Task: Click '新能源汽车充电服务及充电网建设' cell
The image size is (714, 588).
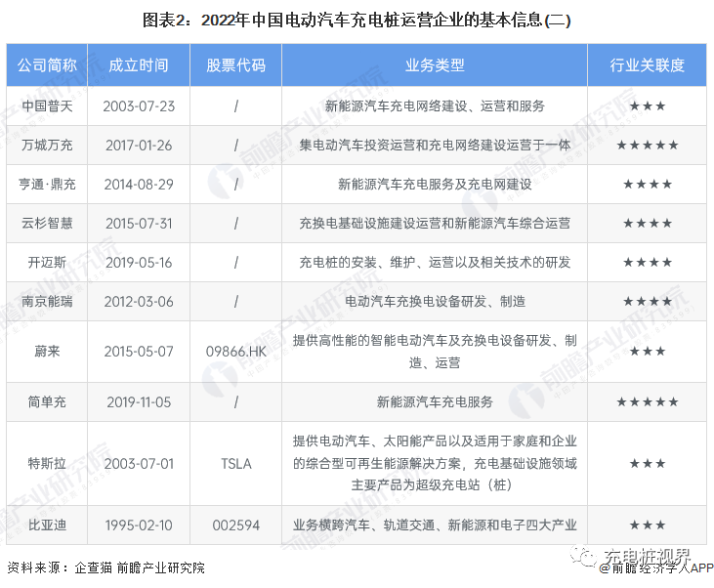Action: [435, 185]
